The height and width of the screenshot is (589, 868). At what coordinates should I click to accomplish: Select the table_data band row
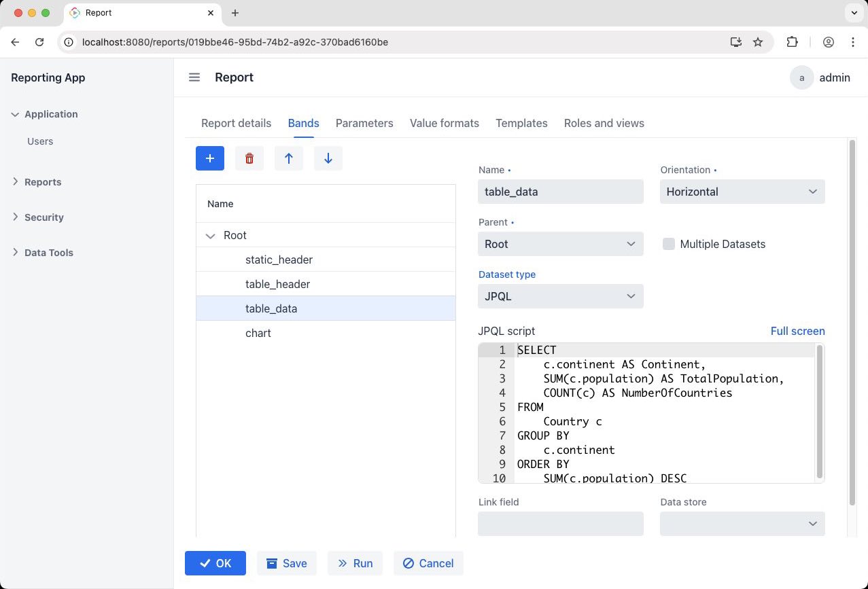click(x=326, y=308)
